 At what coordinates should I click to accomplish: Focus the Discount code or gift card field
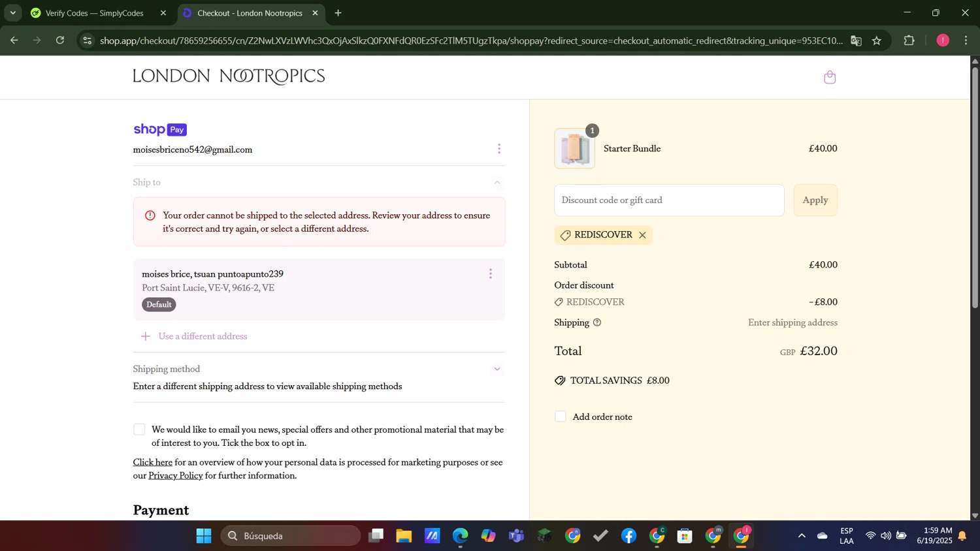coord(669,200)
